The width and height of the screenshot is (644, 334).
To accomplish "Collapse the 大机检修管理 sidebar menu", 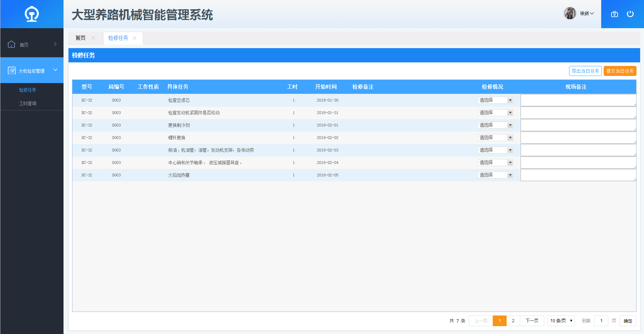I will [x=55, y=70].
